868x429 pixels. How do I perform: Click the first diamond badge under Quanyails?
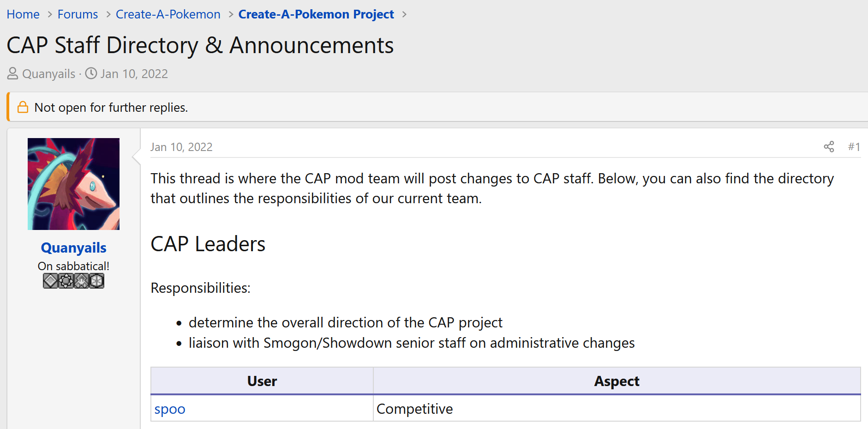click(x=50, y=281)
